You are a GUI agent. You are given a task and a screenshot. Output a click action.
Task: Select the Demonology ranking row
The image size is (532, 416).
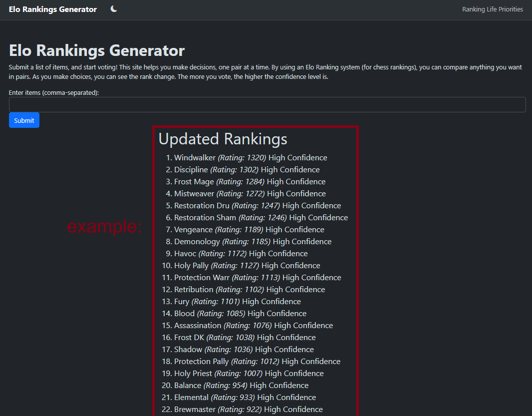point(249,241)
